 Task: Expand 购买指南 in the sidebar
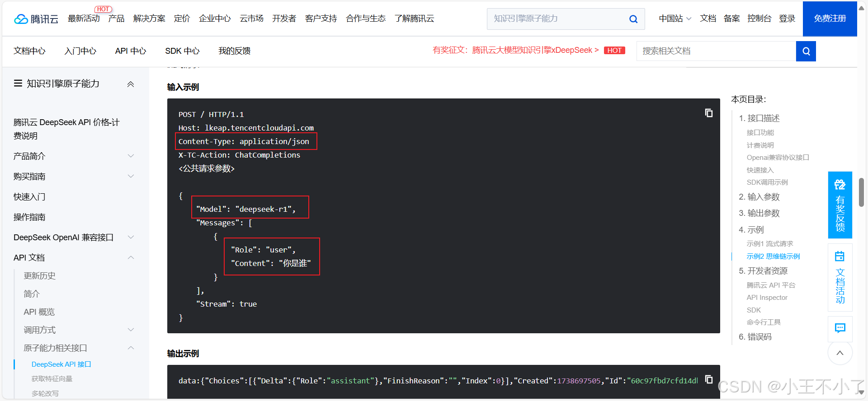[x=131, y=176]
